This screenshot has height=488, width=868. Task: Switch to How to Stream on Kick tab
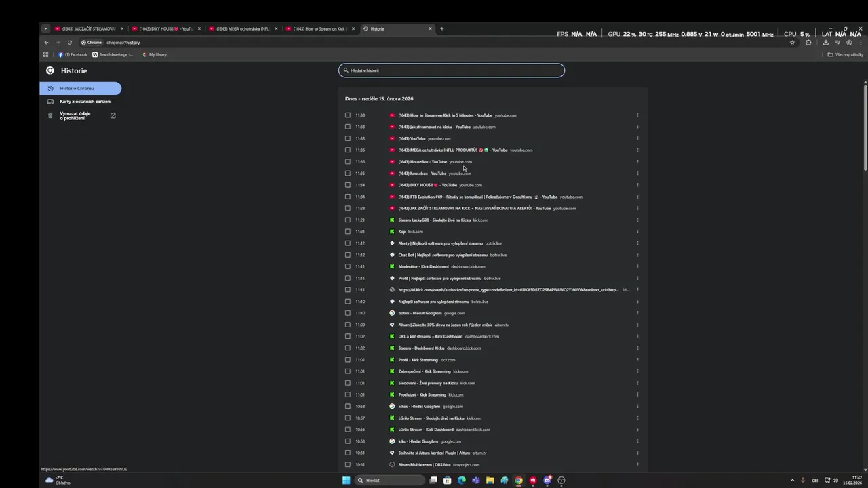point(320,28)
